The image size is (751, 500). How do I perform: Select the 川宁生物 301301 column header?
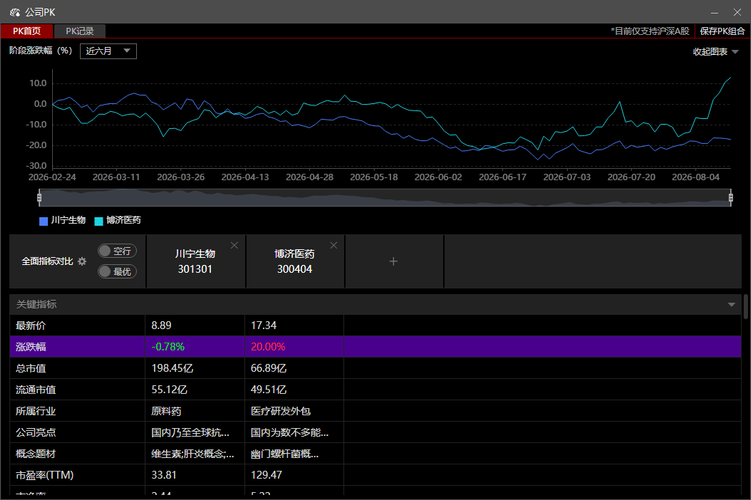[195, 261]
